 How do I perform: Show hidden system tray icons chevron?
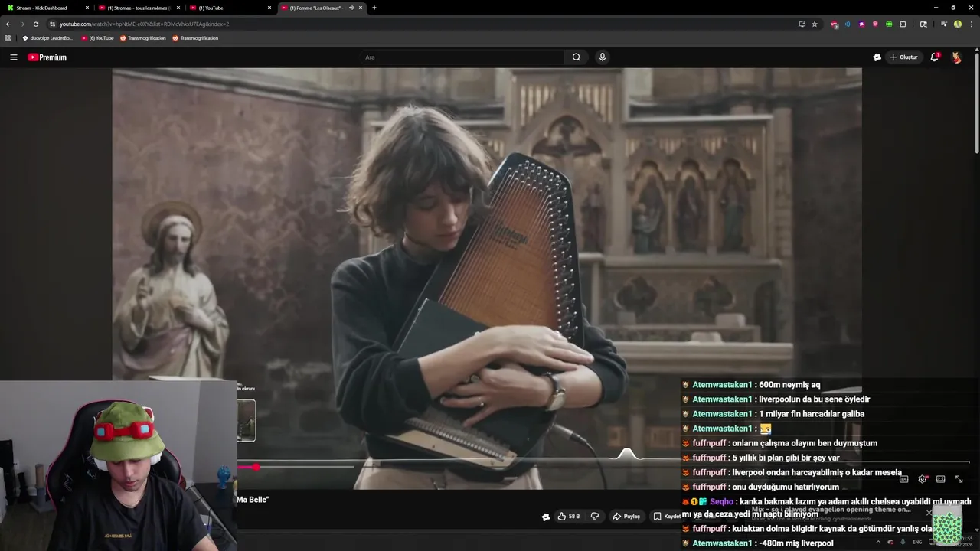coord(878,542)
